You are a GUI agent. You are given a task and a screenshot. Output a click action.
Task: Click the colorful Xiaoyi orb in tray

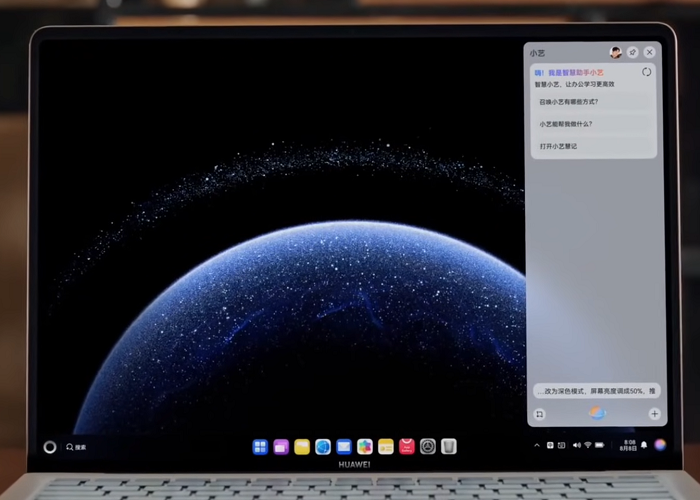[660, 445]
